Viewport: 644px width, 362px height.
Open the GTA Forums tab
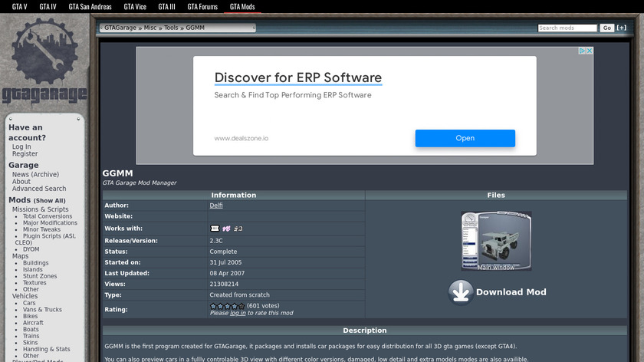coord(202,7)
